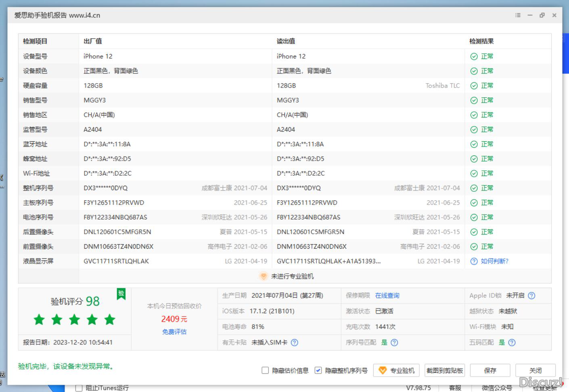Open the title bar list menu icon
Image resolution: width=569 pixels, height=392 pixels.
pyautogui.click(x=518, y=15)
